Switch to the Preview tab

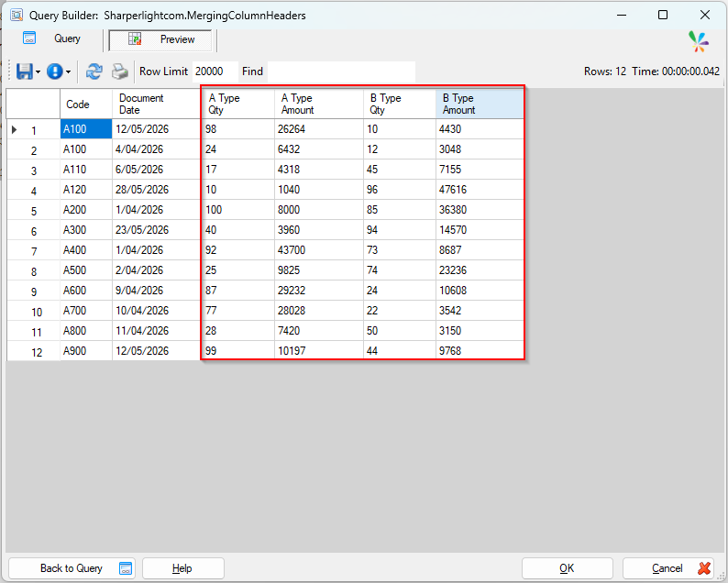tap(160, 40)
